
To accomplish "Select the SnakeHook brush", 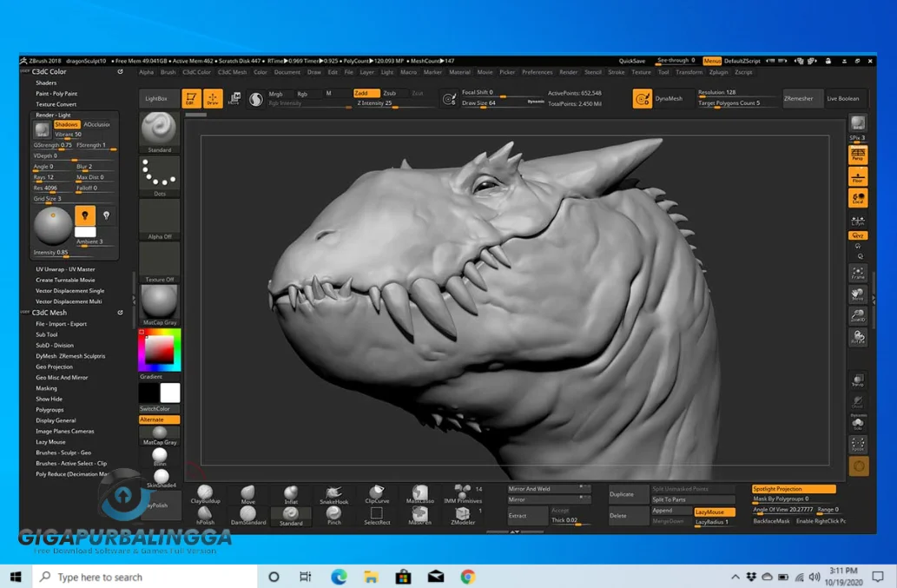I will (333, 493).
